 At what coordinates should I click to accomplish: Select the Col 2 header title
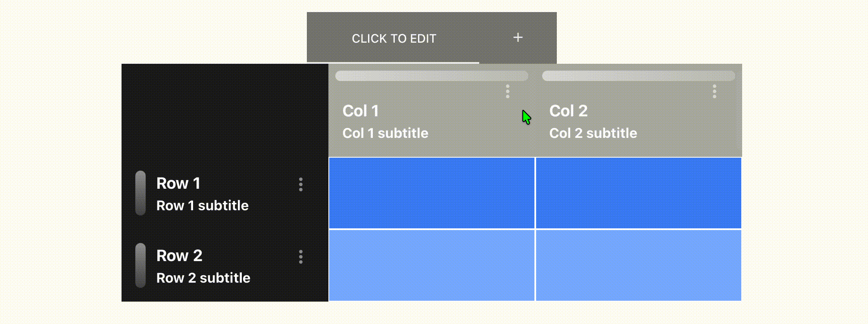click(568, 111)
